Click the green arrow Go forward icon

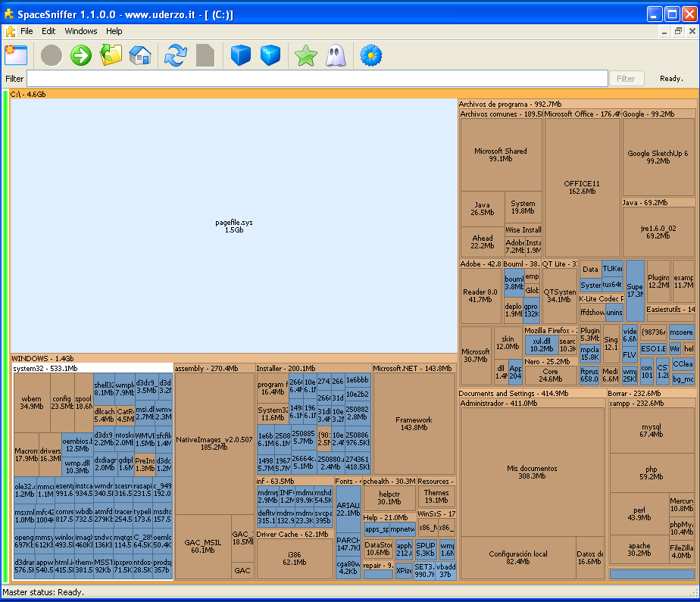click(x=81, y=55)
